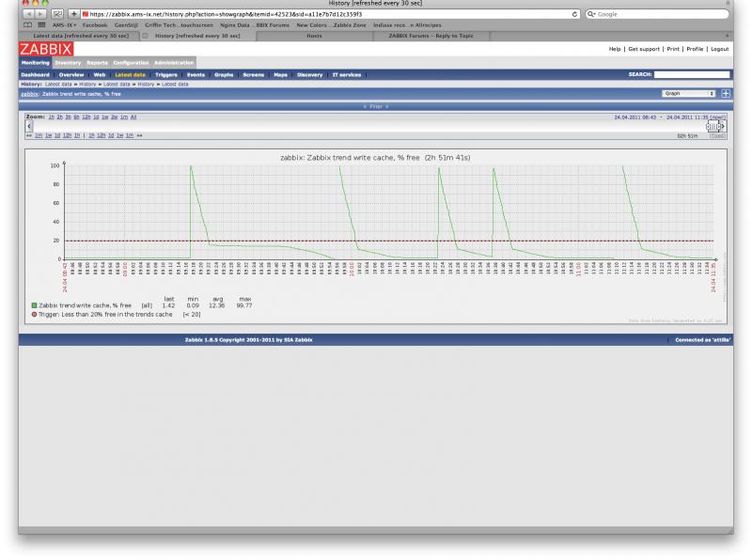Click the browser reload icon in address bar
Image resolution: width=752 pixels, height=560 pixels.
[575, 14]
